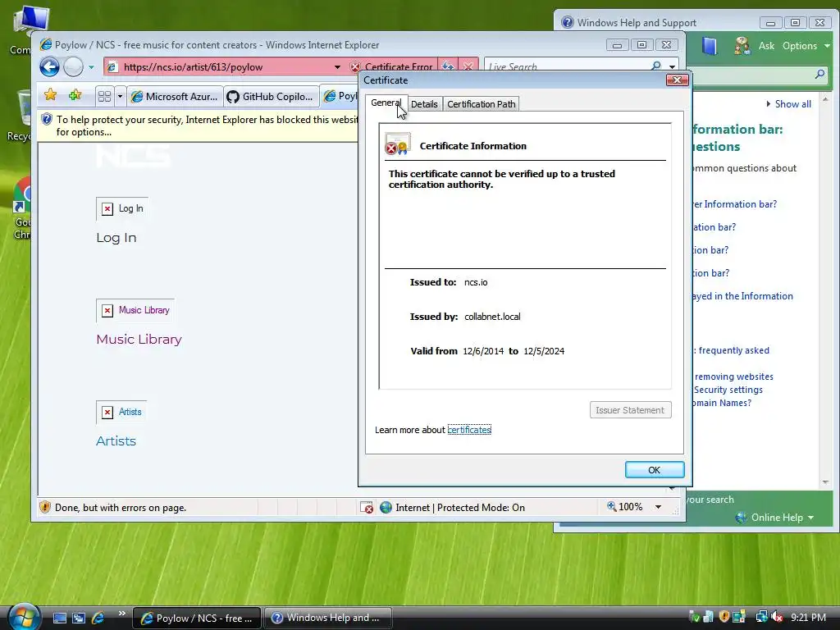Switch to the GitHub Copilot tab
Viewport: 840px width, 630px height.
[271, 97]
